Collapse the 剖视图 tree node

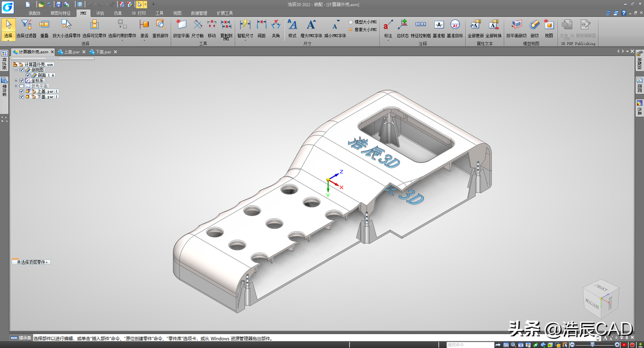16,70
